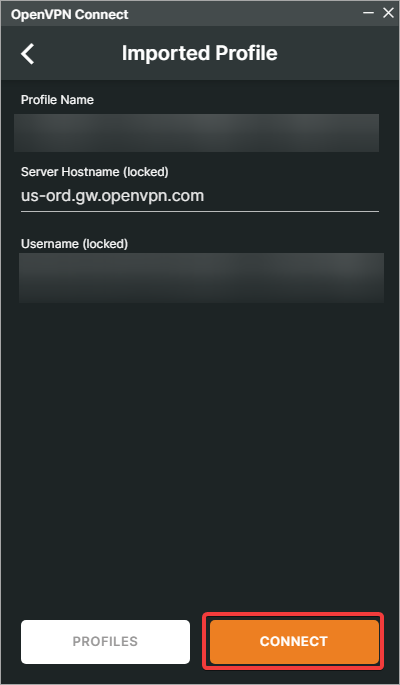Screen dimensions: 400x685
Task: Click the Server Hostname (locked) label
Action: (x=95, y=172)
